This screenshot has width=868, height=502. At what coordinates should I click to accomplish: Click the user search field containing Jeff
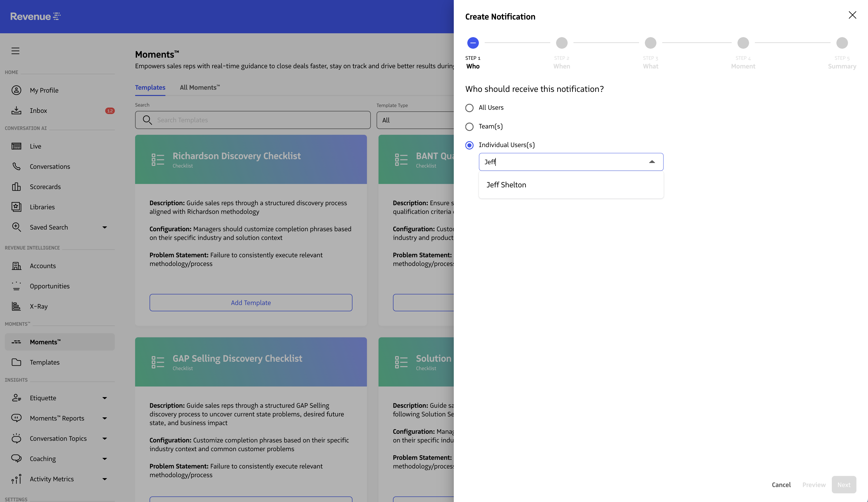click(571, 162)
